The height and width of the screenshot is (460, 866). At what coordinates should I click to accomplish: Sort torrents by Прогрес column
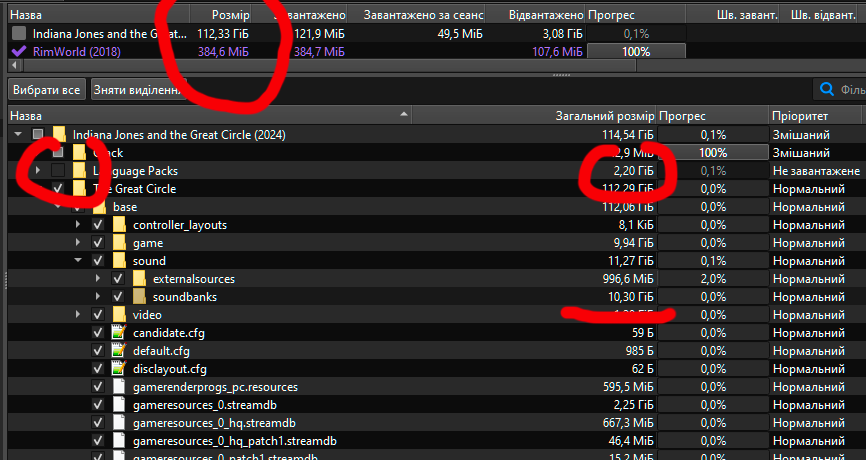(x=636, y=15)
